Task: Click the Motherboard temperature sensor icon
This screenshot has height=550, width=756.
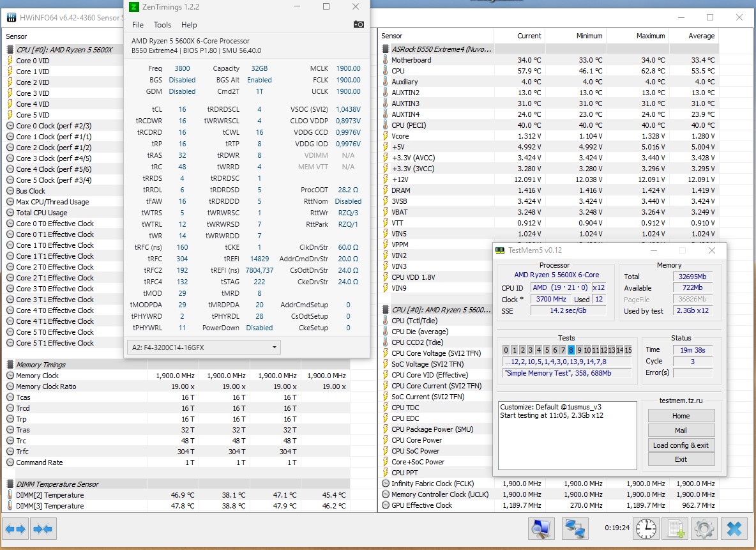Action: [x=385, y=60]
